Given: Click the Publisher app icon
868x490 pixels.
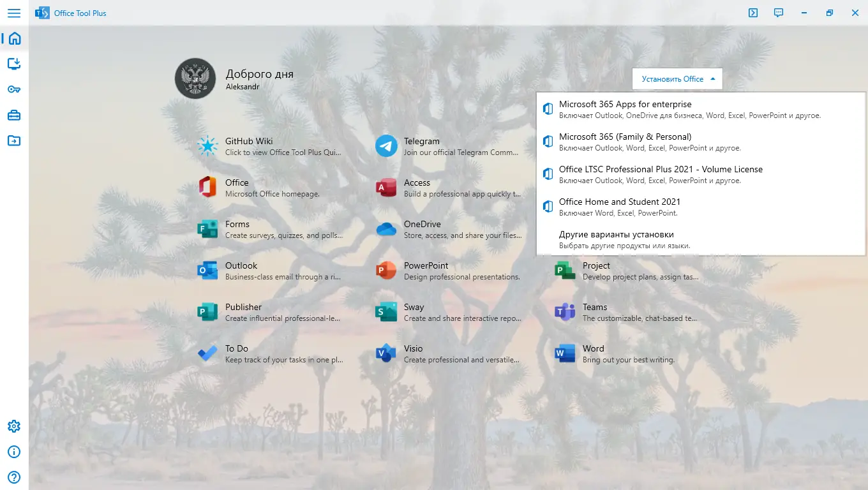Looking at the screenshot, I should pyautogui.click(x=207, y=312).
